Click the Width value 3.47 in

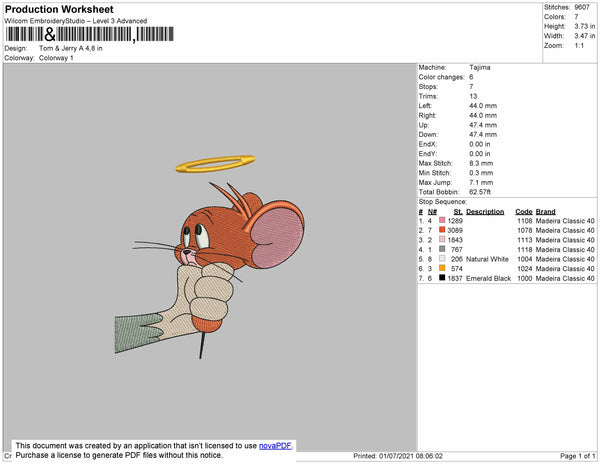[x=585, y=36]
